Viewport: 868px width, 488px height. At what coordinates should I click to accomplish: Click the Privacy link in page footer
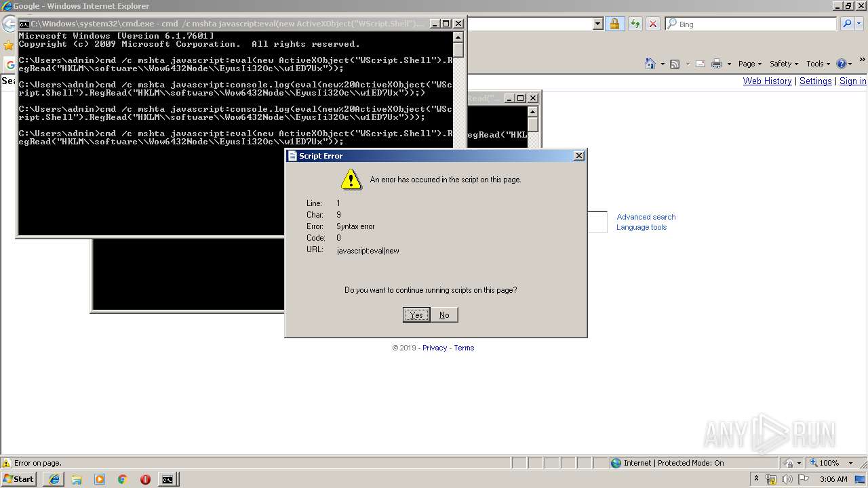pyautogui.click(x=435, y=348)
